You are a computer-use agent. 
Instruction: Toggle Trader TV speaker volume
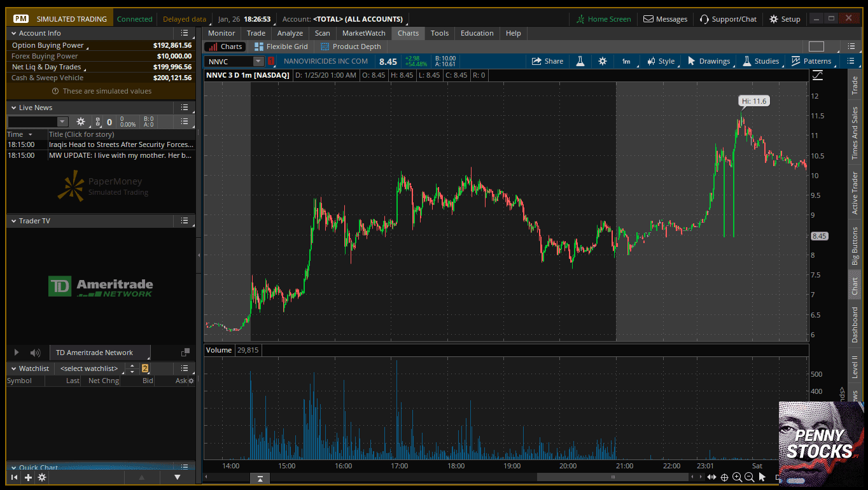pyautogui.click(x=35, y=353)
